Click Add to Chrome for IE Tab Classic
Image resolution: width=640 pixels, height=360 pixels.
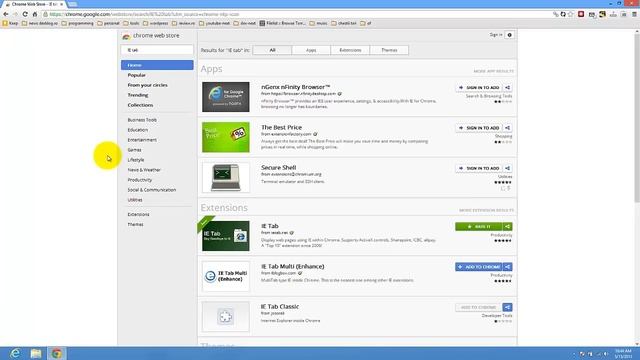(x=479, y=307)
